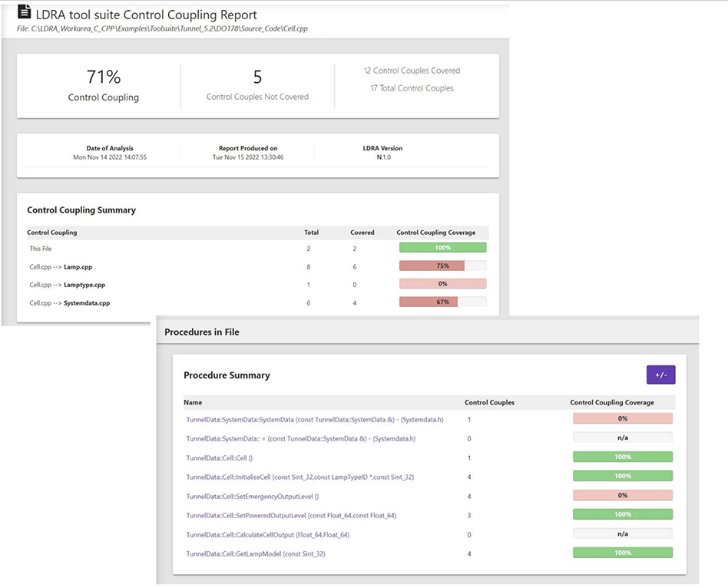The width and height of the screenshot is (728, 588).
Task: Click the document icon beside the report title
Action: (x=25, y=12)
